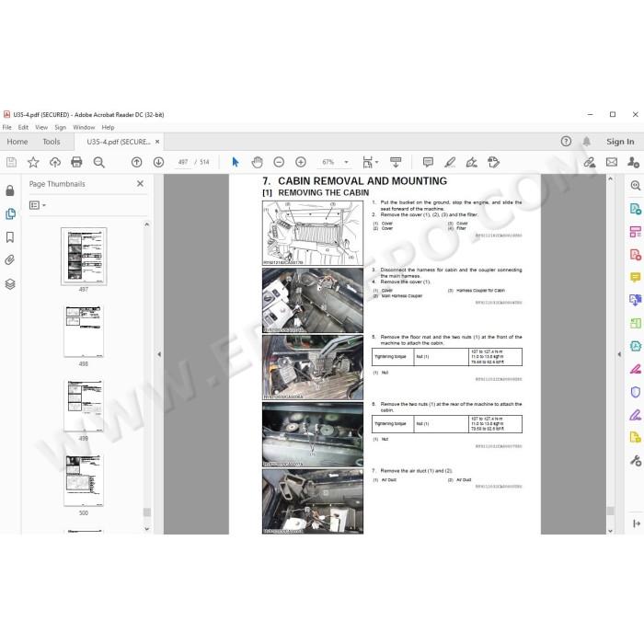Open the Help question mark icon
The height and width of the screenshot is (644, 644).
(x=566, y=142)
